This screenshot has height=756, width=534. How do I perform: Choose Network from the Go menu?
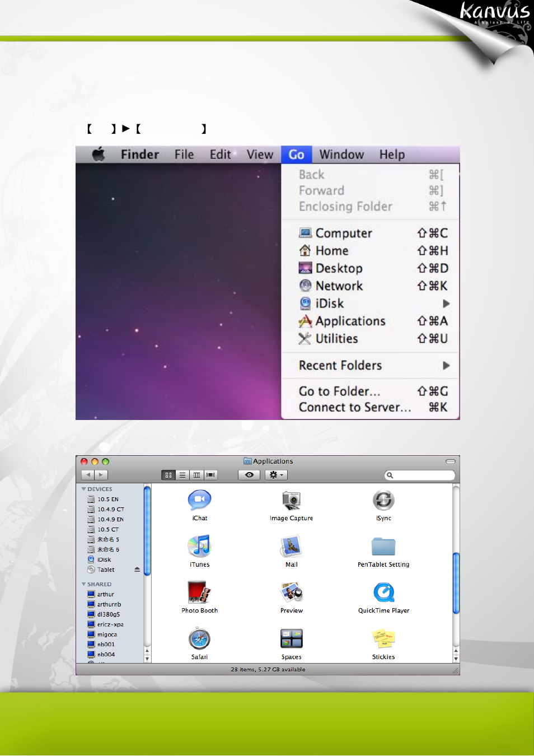click(x=371, y=286)
